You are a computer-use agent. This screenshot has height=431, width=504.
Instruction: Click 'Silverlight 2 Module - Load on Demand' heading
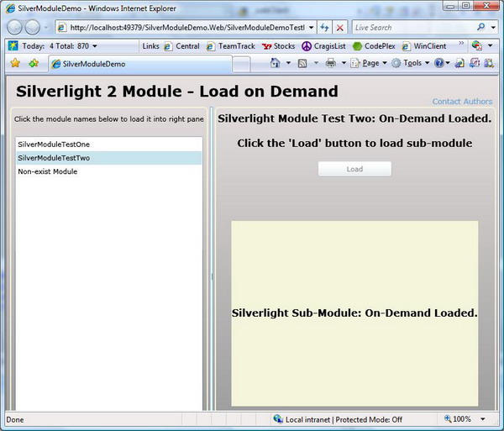176,92
